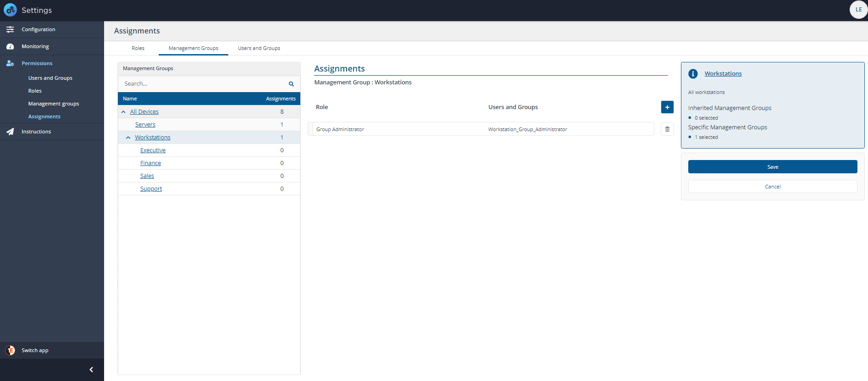The image size is (868, 381).
Task: Open the LE user avatar menu
Action: coord(858,10)
